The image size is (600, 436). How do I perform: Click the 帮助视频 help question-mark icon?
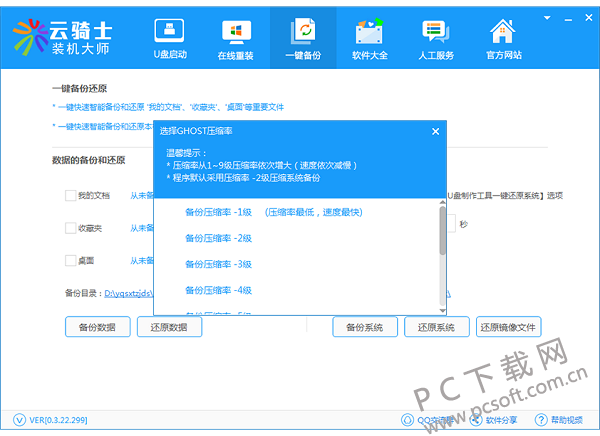[541, 420]
